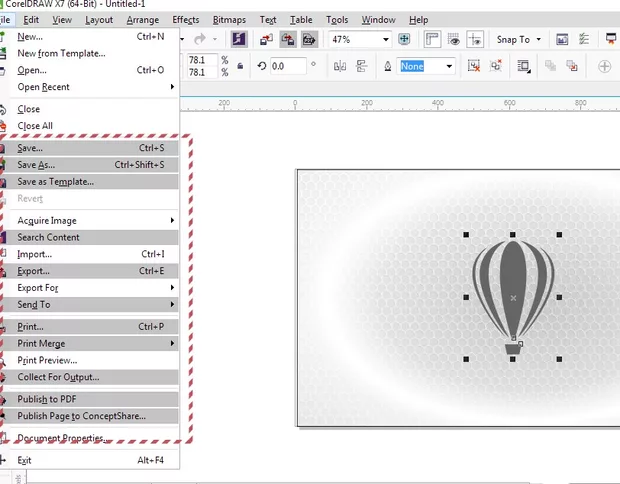The image size is (620, 484).
Task: Open the Effects menu
Action: click(x=185, y=20)
